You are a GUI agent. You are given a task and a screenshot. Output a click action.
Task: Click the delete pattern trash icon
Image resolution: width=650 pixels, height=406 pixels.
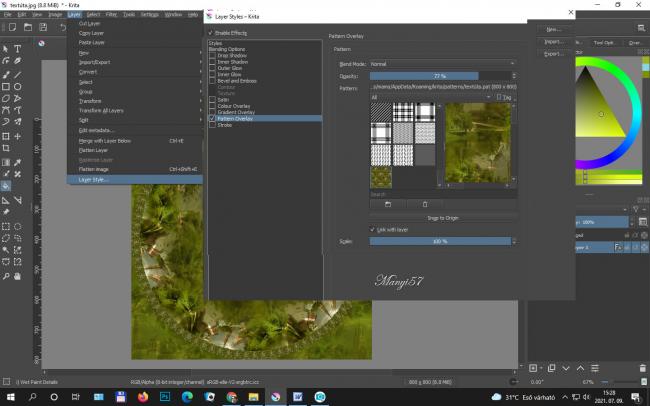click(x=425, y=203)
